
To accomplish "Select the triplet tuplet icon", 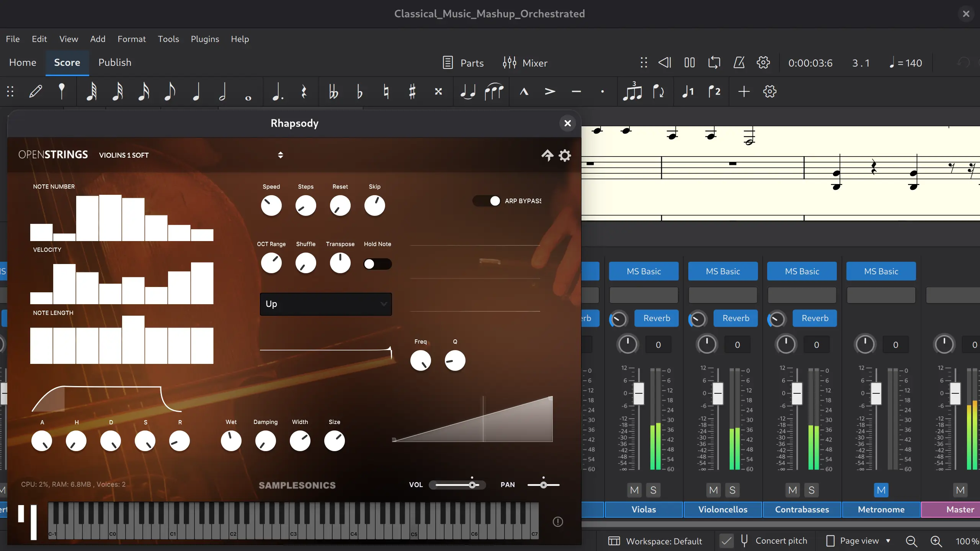I will (632, 92).
